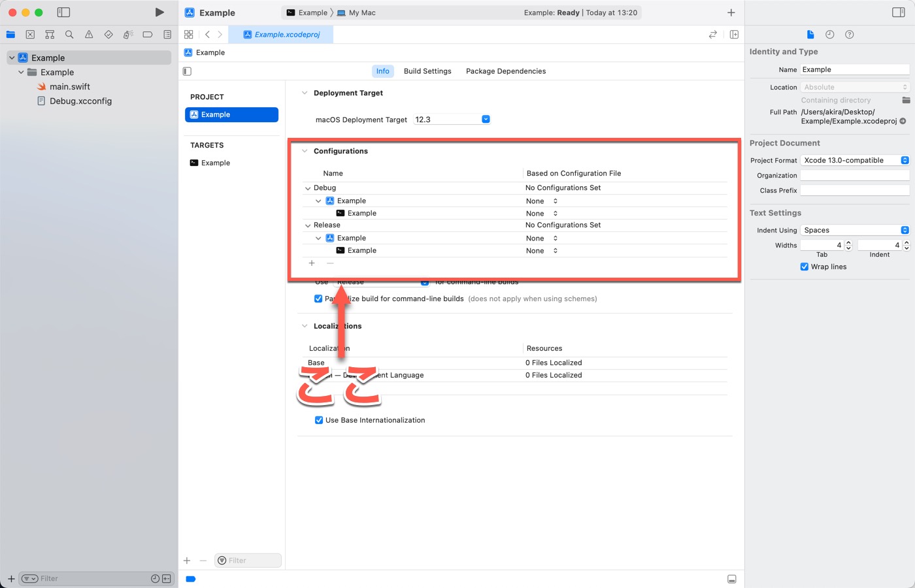This screenshot has width=915, height=588.
Task: Collapse the Debug configuration row
Action: (308, 188)
